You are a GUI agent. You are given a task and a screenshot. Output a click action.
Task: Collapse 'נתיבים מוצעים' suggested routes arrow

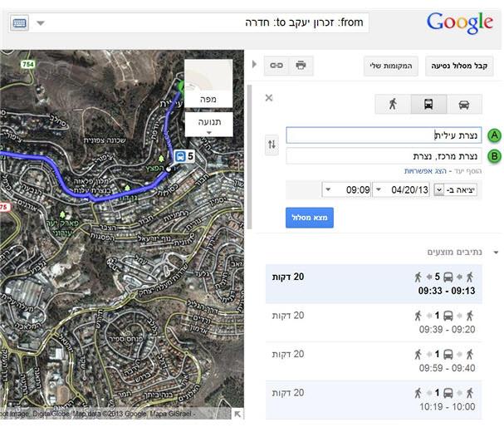[496, 253]
